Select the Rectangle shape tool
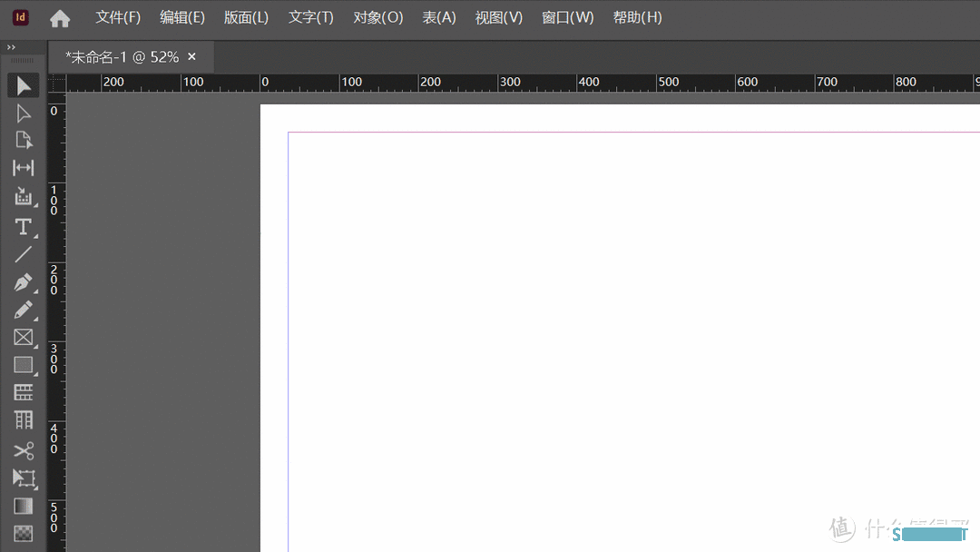 point(23,365)
